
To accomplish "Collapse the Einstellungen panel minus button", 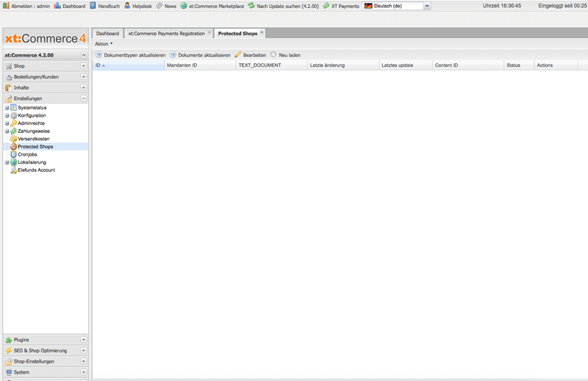I will [83, 98].
